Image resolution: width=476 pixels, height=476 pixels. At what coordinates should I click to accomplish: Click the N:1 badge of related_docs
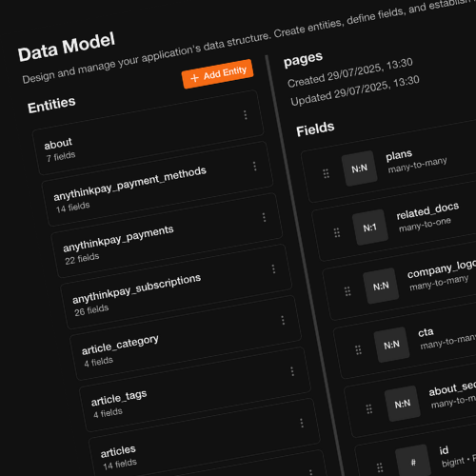(x=370, y=228)
